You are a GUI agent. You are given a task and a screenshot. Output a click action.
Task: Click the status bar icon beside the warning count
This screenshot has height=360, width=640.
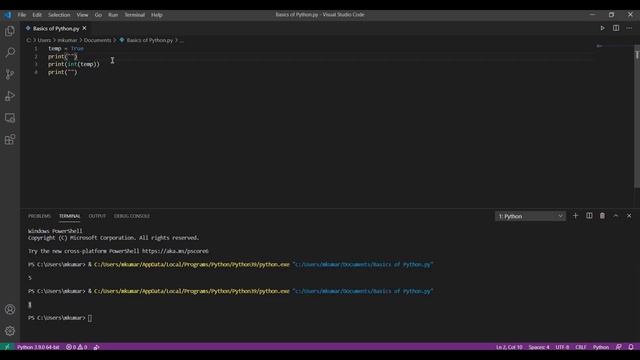pos(96,347)
